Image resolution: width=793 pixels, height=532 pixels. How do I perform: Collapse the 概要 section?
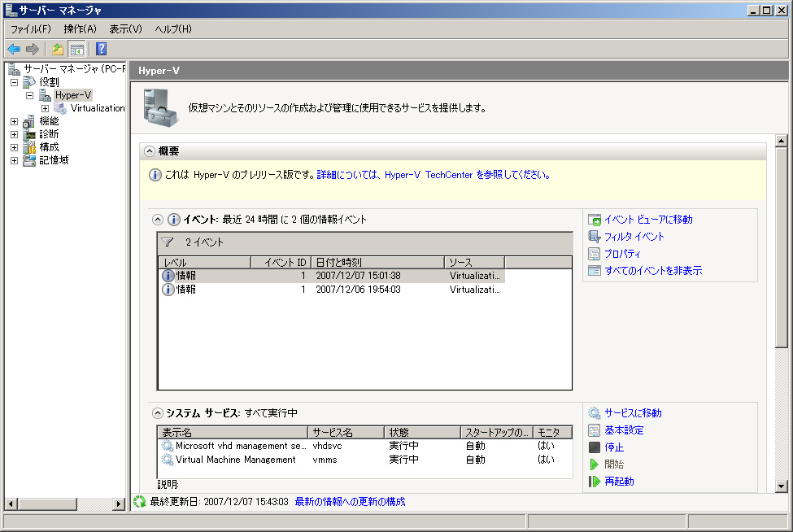[x=149, y=151]
